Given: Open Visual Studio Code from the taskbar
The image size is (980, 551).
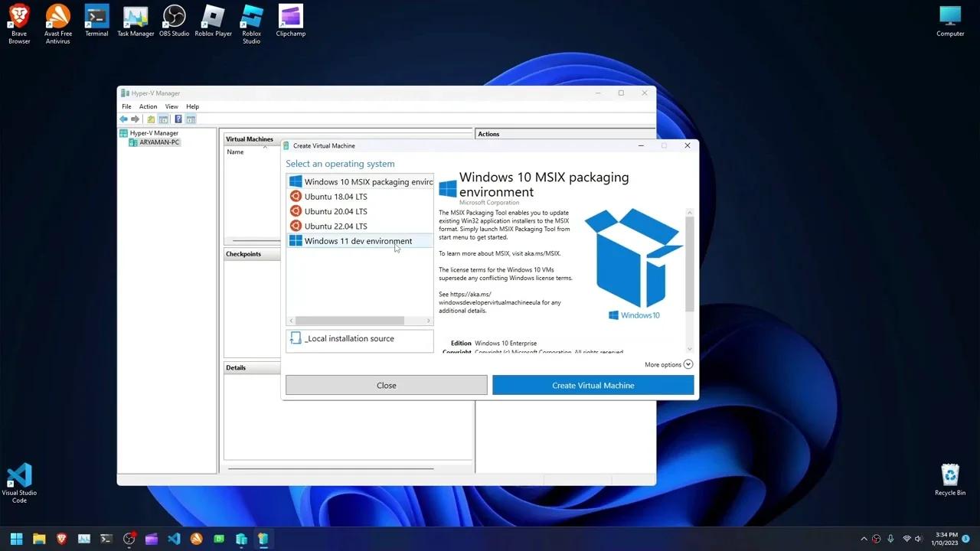Looking at the screenshot, I should [x=174, y=539].
